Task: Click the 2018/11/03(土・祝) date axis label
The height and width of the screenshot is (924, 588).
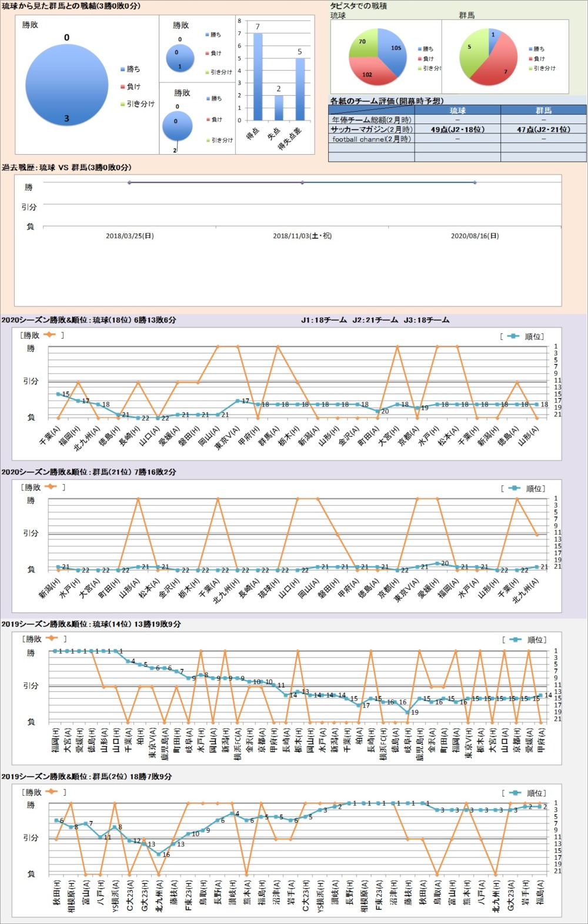Action: [302, 236]
